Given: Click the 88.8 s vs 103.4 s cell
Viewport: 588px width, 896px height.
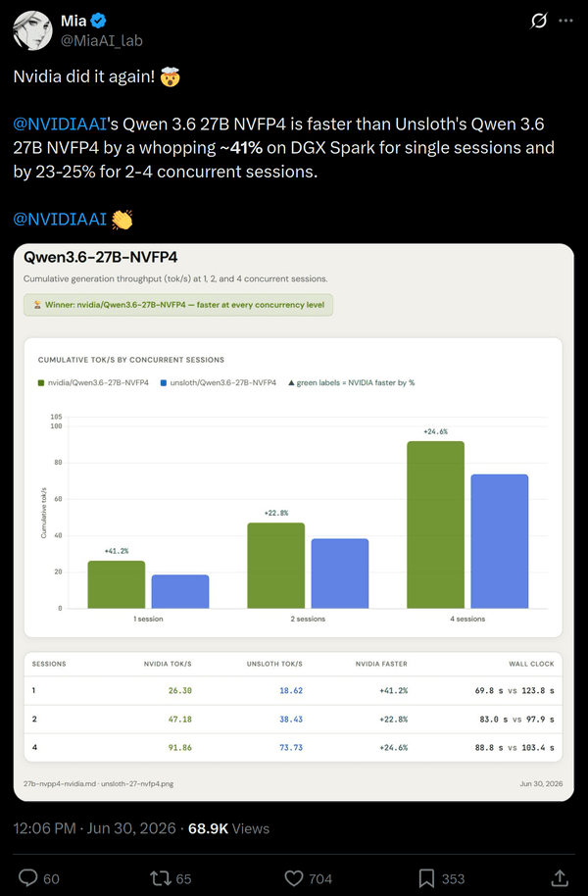Looking at the screenshot, I should [x=514, y=747].
